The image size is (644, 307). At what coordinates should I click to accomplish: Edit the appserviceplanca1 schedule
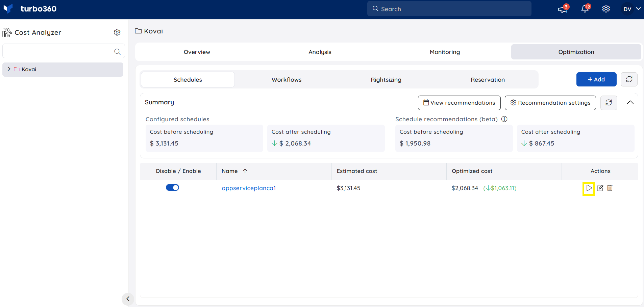pyautogui.click(x=600, y=188)
